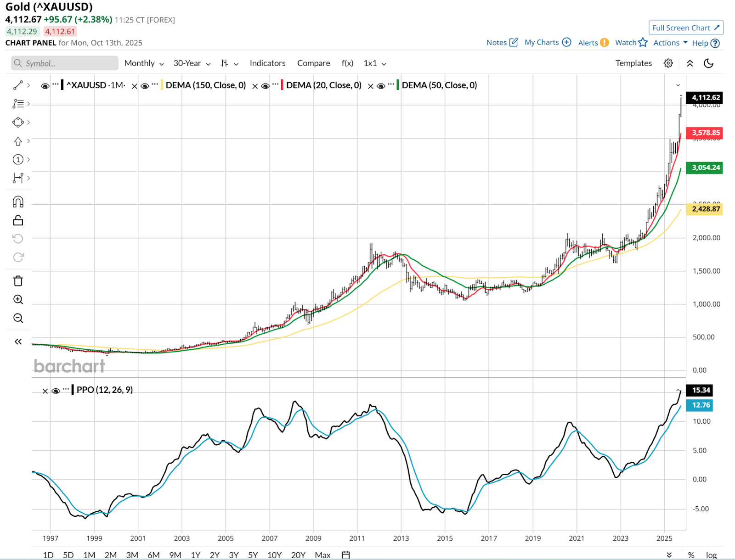Collapse the left drawing toolbar
Viewport: 735px width, 560px height.
pos(18,342)
